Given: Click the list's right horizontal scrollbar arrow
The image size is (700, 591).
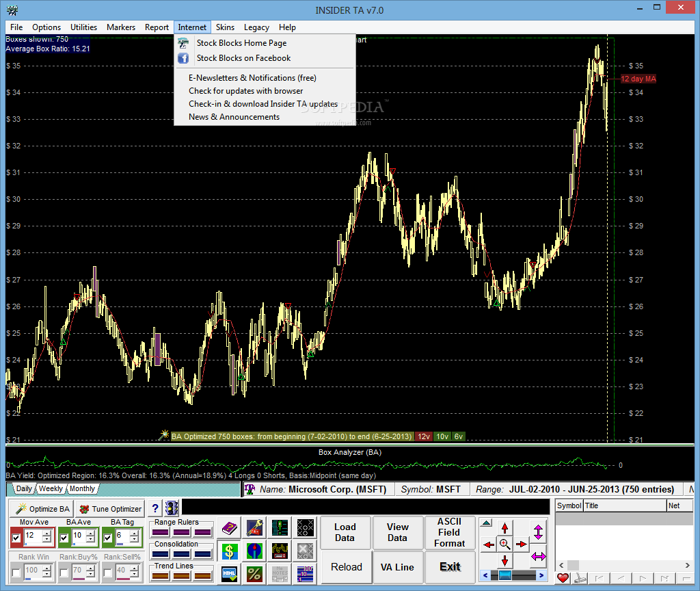Looking at the screenshot, I should pos(688,565).
